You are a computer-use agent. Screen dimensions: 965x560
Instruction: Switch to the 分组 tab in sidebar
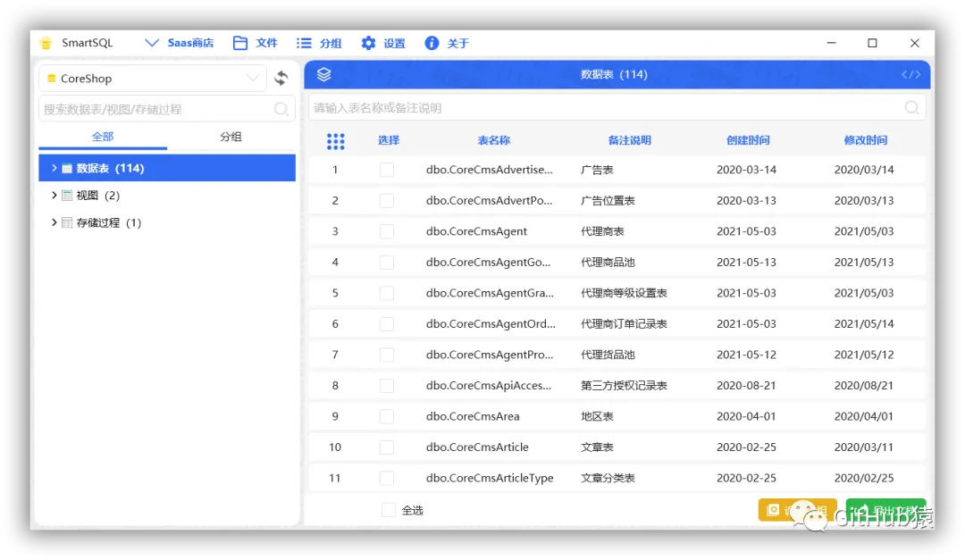pyautogui.click(x=231, y=137)
